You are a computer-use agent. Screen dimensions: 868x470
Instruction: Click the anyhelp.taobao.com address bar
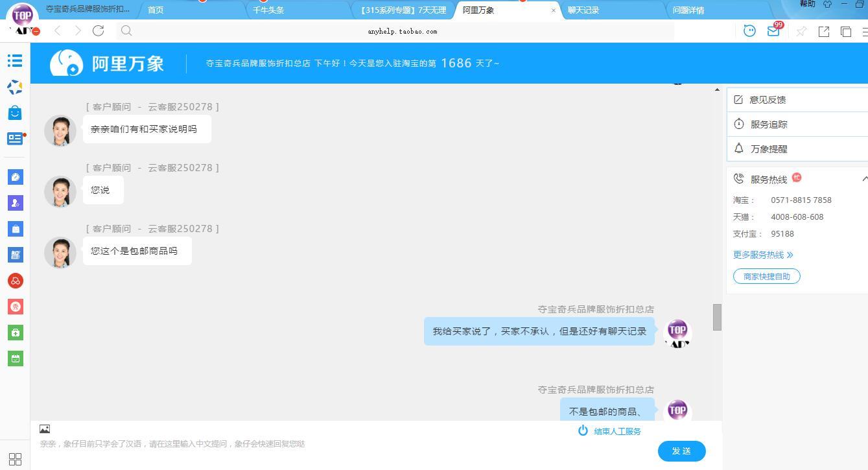[x=403, y=31]
